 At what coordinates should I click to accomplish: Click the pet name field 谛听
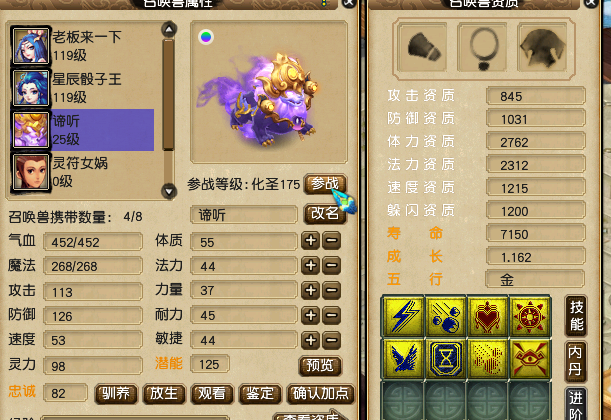coord(244,215)
